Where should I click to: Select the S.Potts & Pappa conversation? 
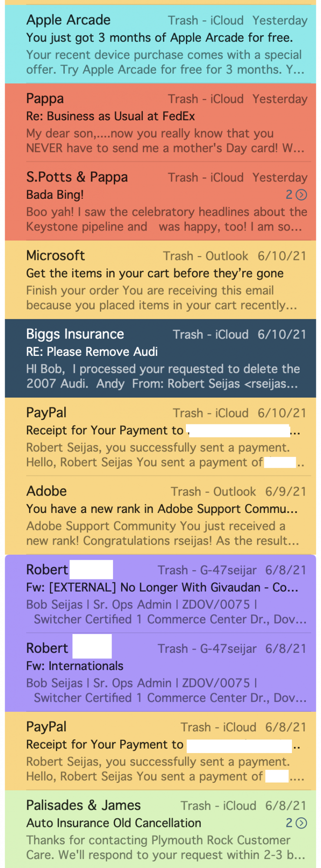coord(160,201)
